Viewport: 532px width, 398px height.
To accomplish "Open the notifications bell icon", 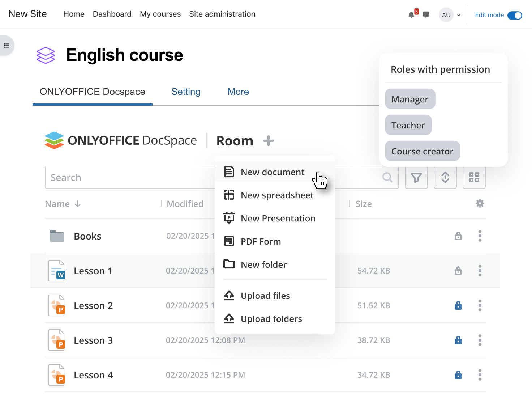I will click(x=411, y=15).
